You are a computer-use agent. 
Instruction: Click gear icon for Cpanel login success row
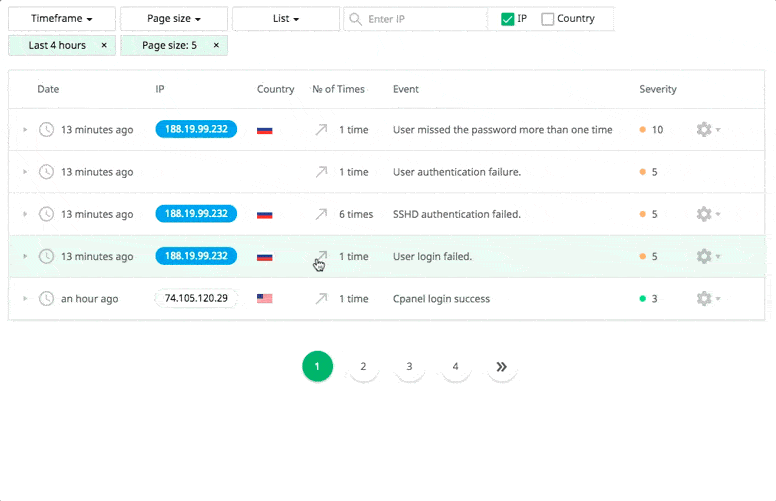click(704, 299)
